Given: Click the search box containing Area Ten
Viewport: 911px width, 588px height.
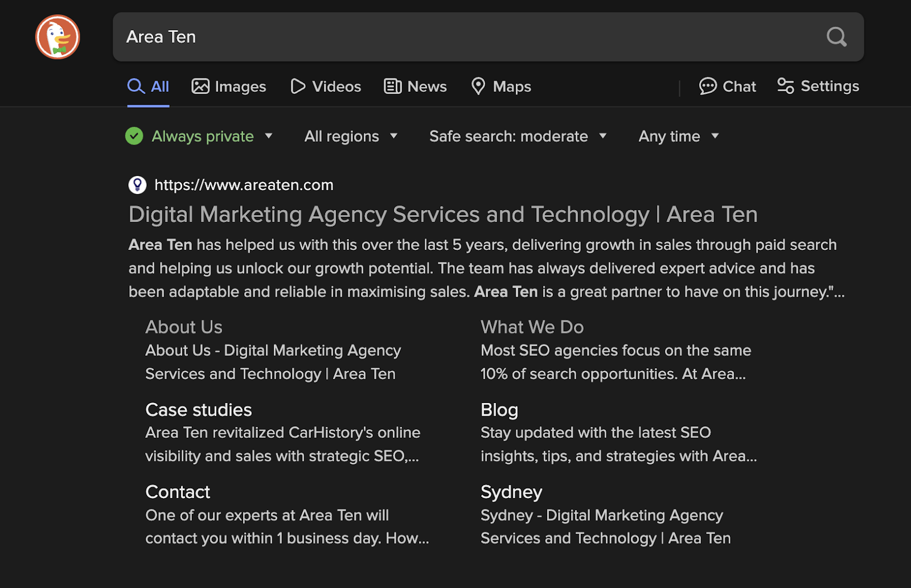Looking at the screenshot, I should 488,37.
